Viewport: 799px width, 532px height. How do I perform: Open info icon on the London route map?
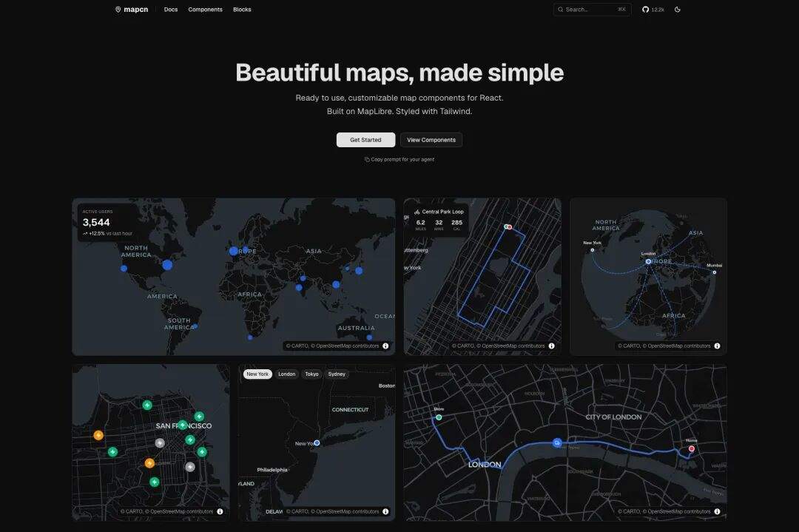[x=717, y=511]
